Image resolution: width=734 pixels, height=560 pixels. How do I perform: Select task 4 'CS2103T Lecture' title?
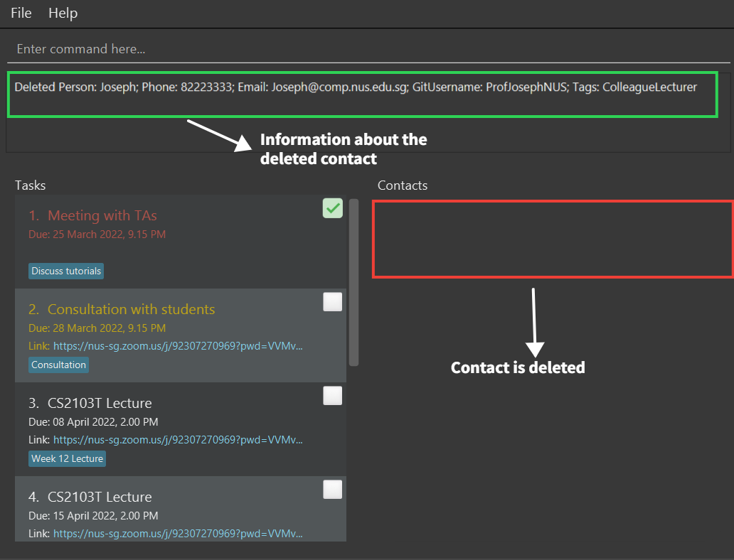click(100, 497)
